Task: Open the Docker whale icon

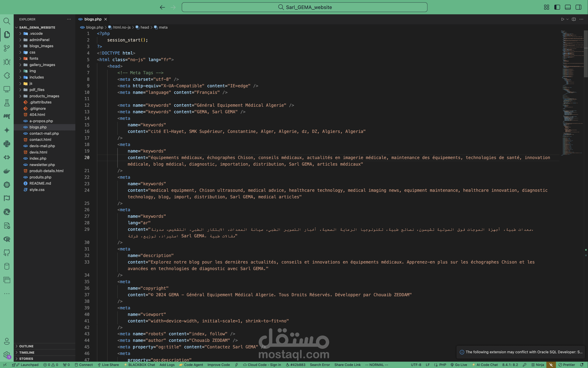Action: point(7,171)
